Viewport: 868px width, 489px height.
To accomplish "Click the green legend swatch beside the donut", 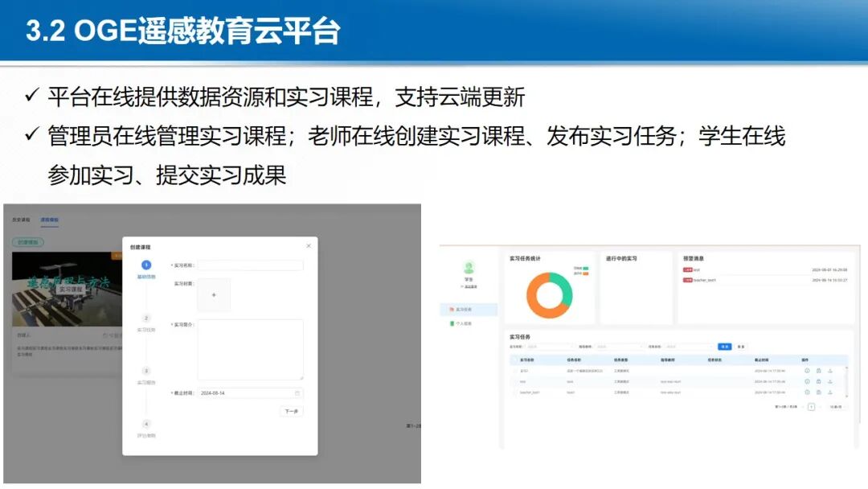I will 585,269.
